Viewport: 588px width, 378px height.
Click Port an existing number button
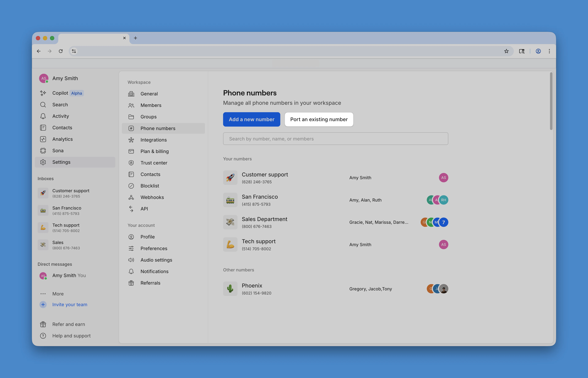(319, 119)
